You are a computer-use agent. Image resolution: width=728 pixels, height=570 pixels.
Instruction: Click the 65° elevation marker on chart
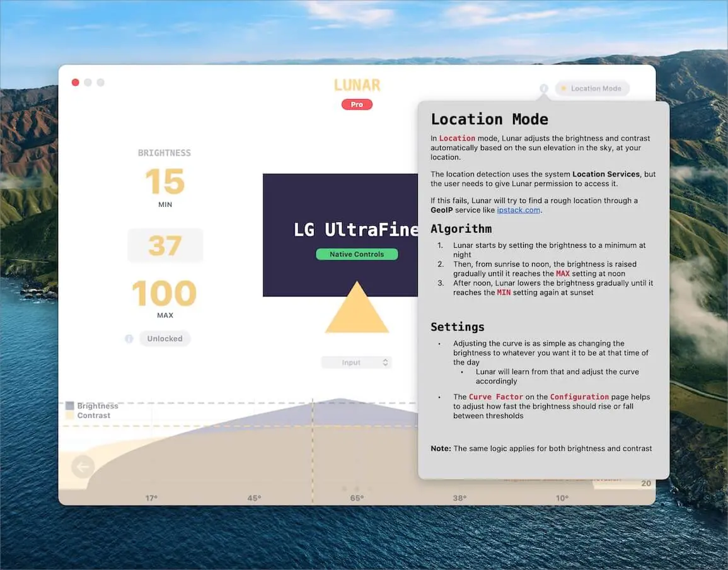pyautogui.click(x=357, y=498)
